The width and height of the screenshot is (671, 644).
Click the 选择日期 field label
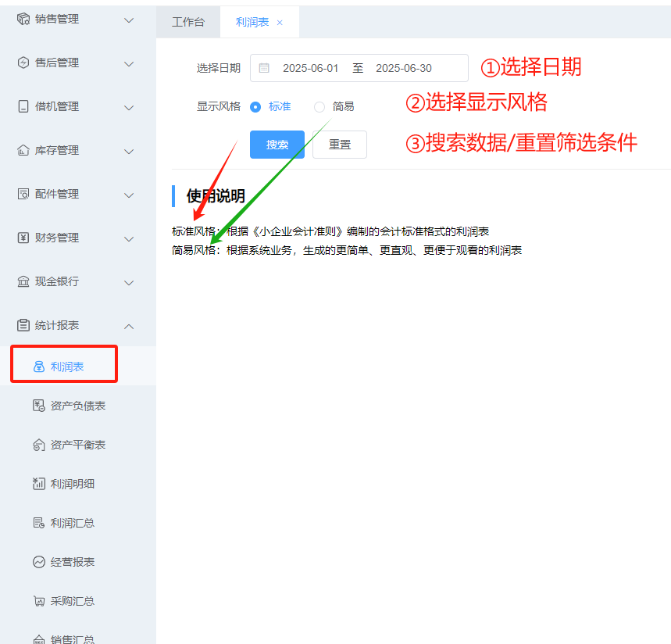pyautogui.click(x=218, y=68)
